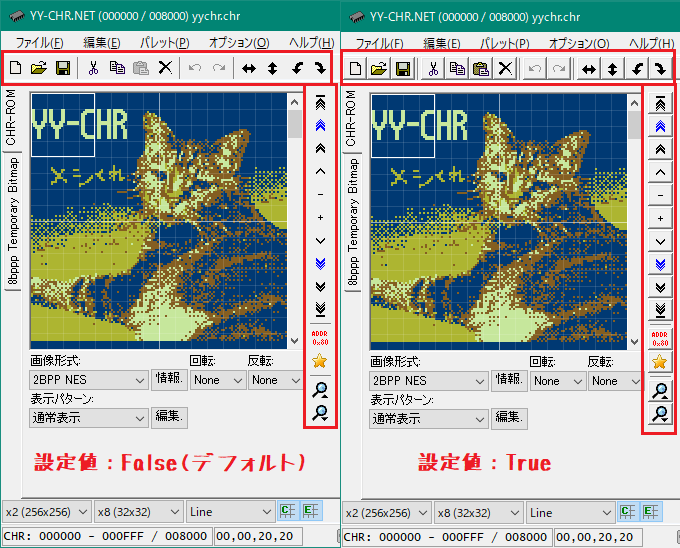Paste button in right window toolbar
The width and height of the screenshot is (680, 548).
(x=481, y=68)
